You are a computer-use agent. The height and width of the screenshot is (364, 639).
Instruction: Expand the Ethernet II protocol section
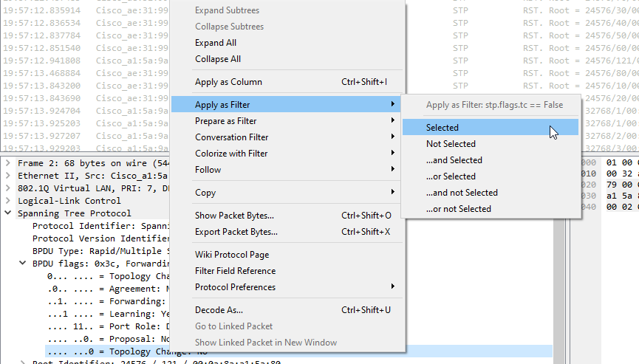pyautogui.click(x=7, y=176)
